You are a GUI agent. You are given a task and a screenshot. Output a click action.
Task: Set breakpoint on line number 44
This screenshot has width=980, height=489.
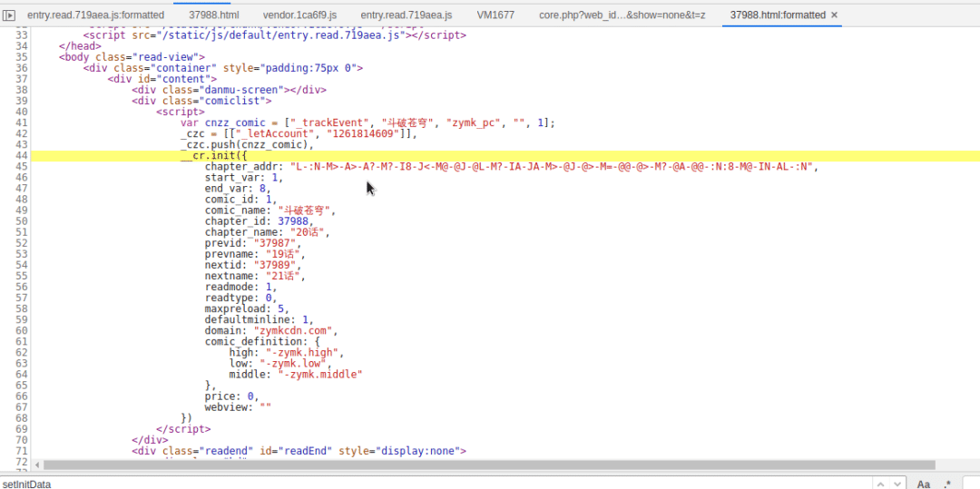(x=22, y=156)
